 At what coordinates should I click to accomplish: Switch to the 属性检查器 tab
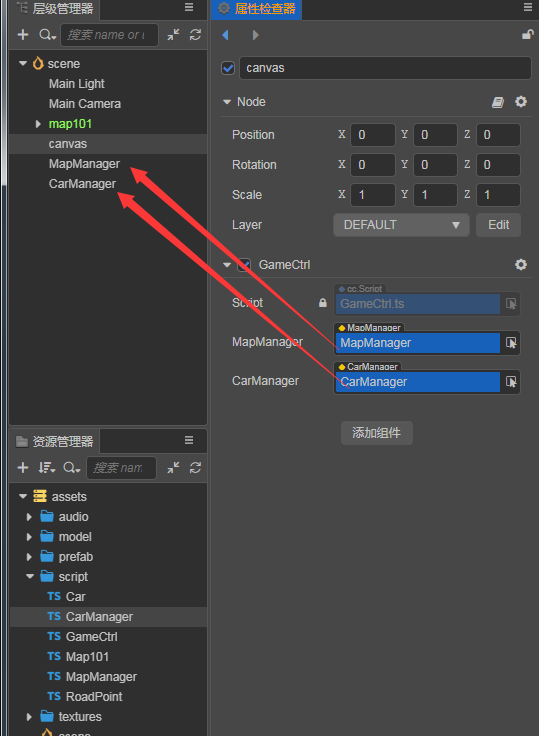click(257, 9)
